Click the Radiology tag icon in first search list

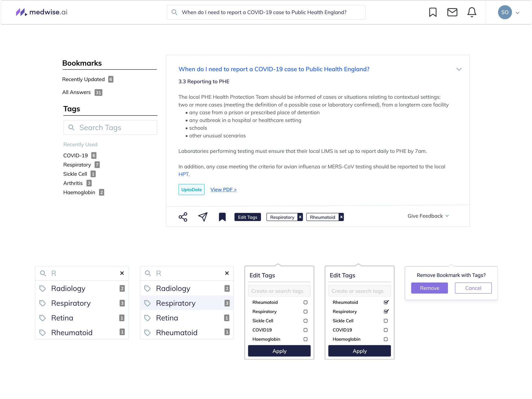coord(43,289)
